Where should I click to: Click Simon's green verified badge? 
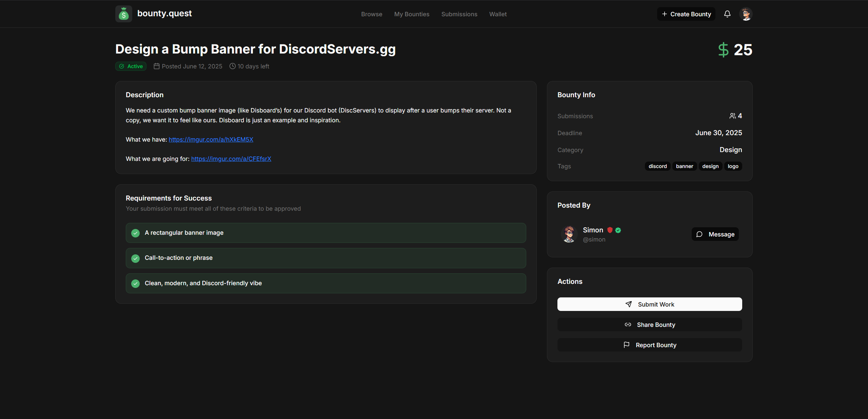(x=618, y=230)
